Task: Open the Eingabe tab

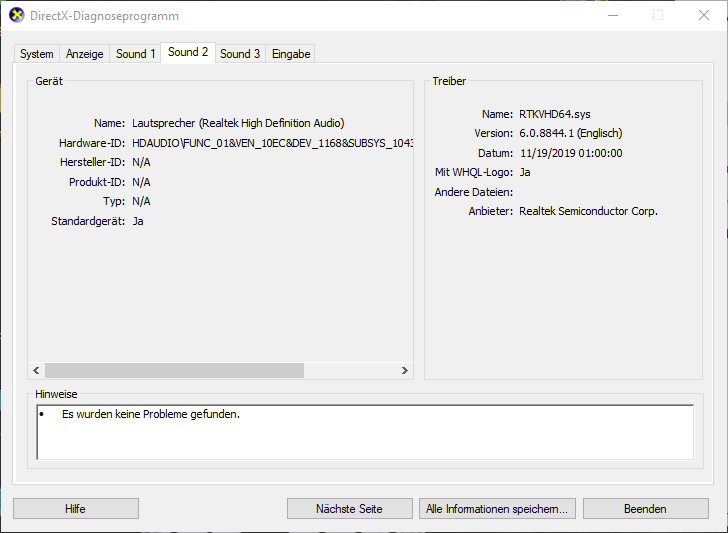Action: pos(291,54)
